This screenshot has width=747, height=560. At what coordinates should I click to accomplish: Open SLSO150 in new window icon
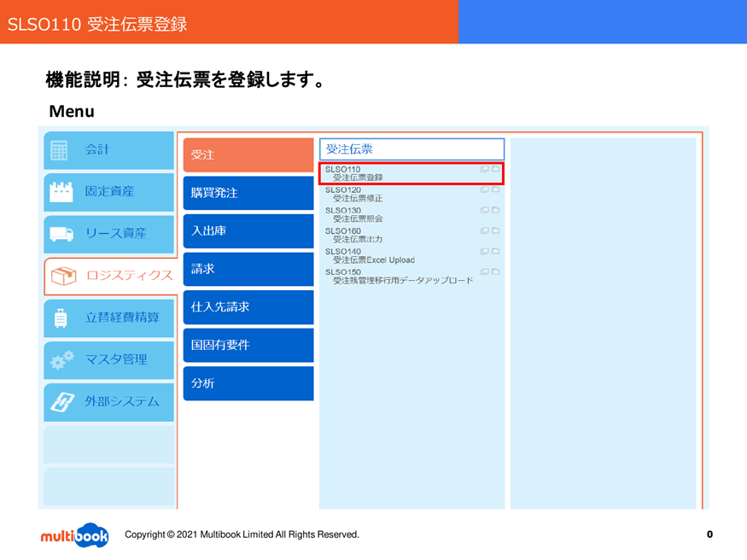485,271
